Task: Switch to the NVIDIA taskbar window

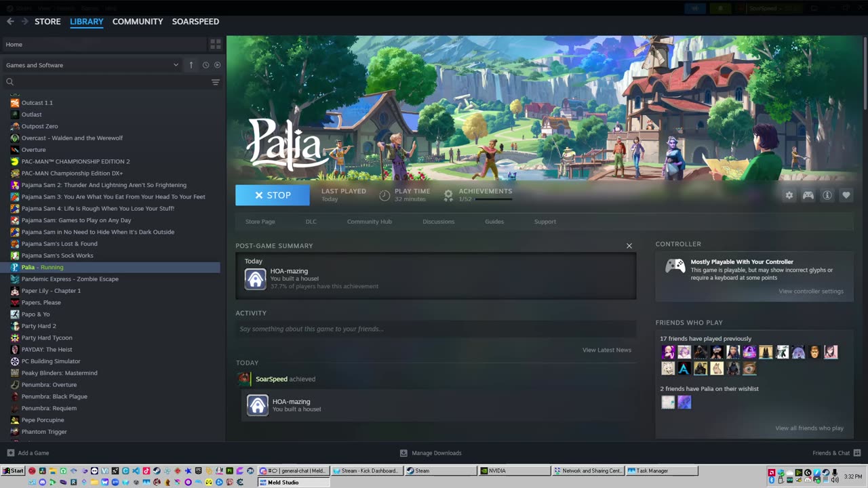Action: (514, 470)
